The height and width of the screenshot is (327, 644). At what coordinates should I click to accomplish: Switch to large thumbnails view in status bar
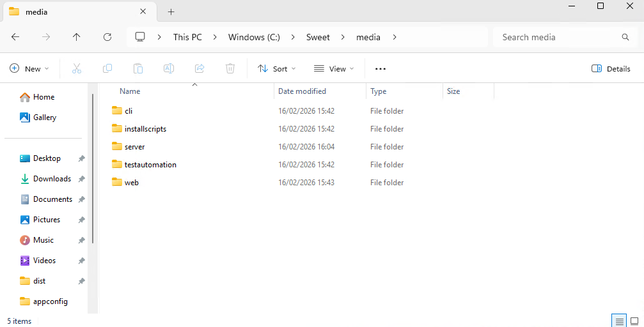point(634,321)
